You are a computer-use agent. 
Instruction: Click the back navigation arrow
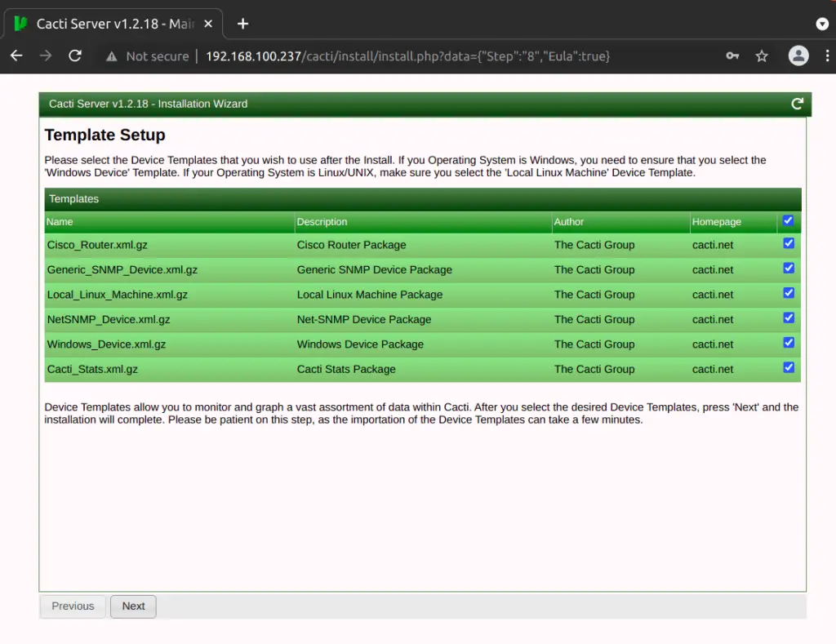16,56
